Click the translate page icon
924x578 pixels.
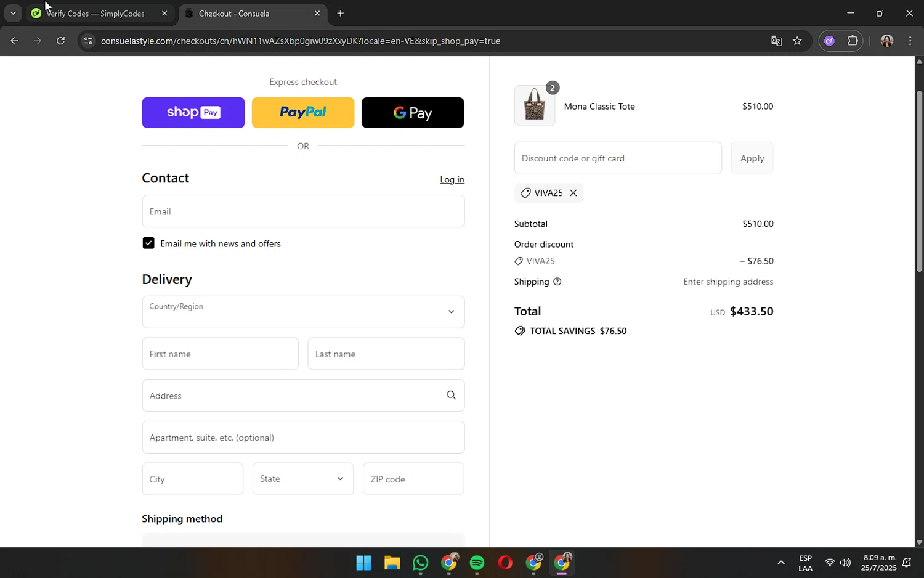click(776, 41)
